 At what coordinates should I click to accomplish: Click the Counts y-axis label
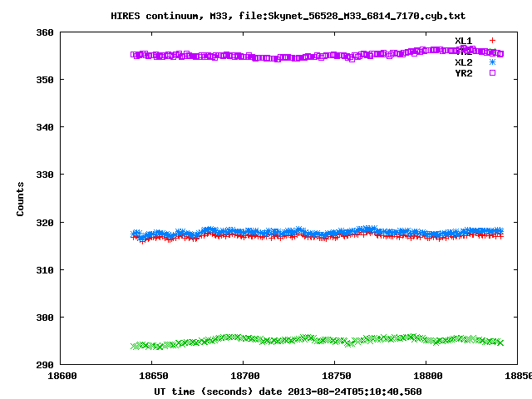(20, 199)
